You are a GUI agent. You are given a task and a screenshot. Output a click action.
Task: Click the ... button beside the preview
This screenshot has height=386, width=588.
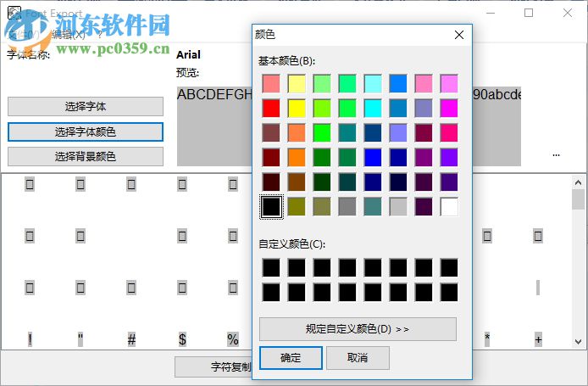(556, 154)
